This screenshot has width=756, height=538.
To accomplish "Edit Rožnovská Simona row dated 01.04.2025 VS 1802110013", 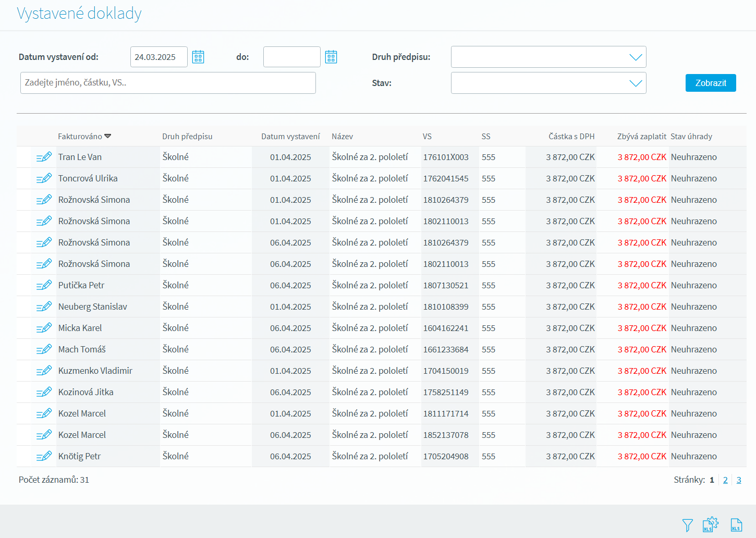I will click(44, 221).
